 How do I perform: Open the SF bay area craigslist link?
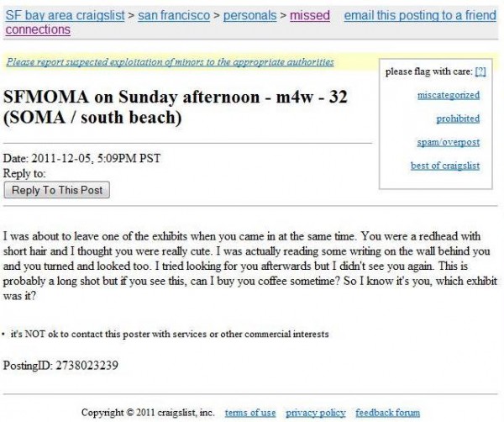[x=65, y=15]
